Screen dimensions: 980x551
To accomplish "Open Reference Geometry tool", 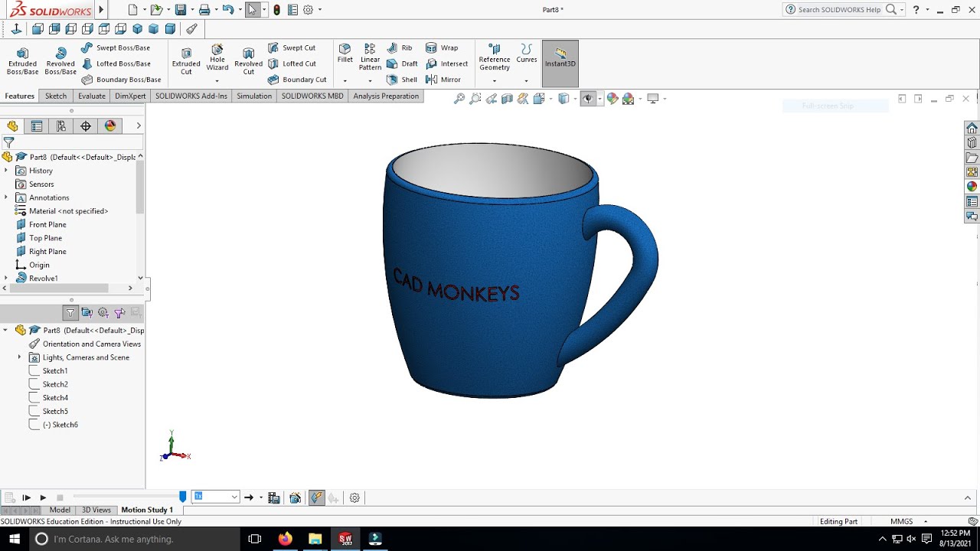I will click(495, 58).
